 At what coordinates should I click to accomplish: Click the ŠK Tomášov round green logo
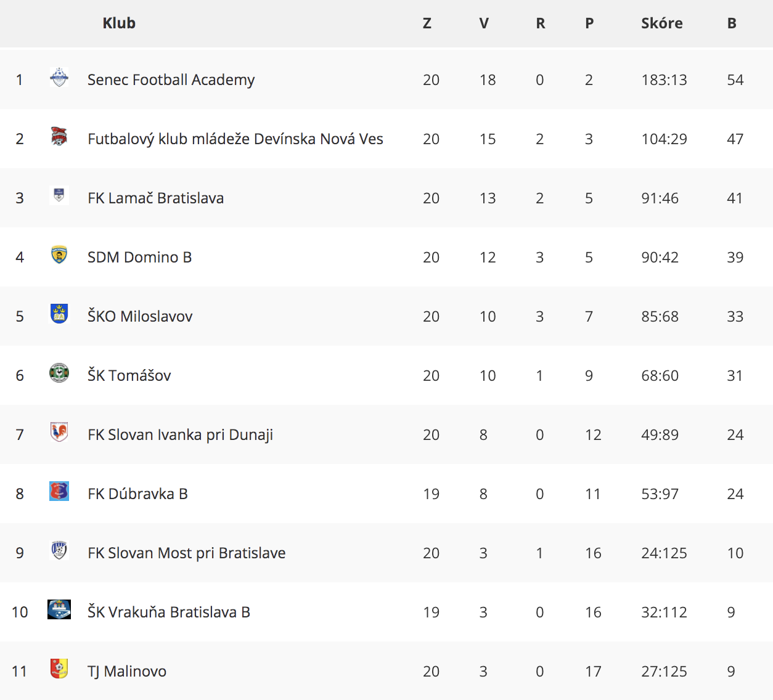pos(59,373)
